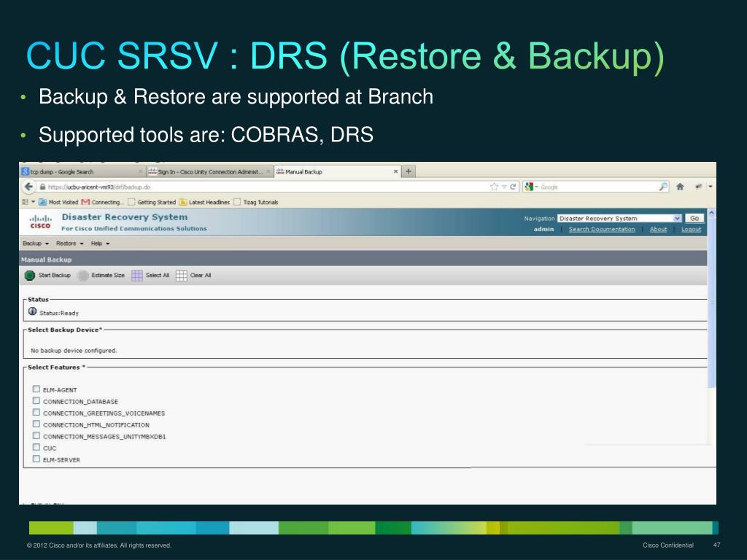Image resolution: width=747 pixels, height=560 pixels.
Task: Check CONNECTION_MESSAGES_UNITYMBXDB1 checkbox
Action: 36,436
